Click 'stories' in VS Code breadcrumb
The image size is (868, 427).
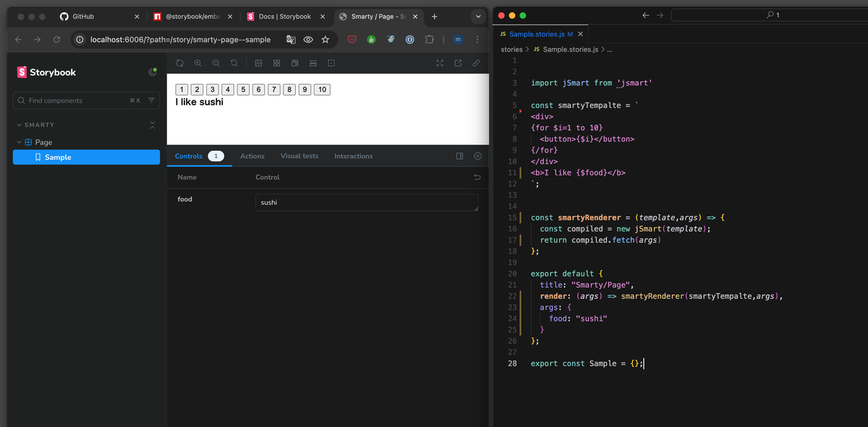(511, 50)
